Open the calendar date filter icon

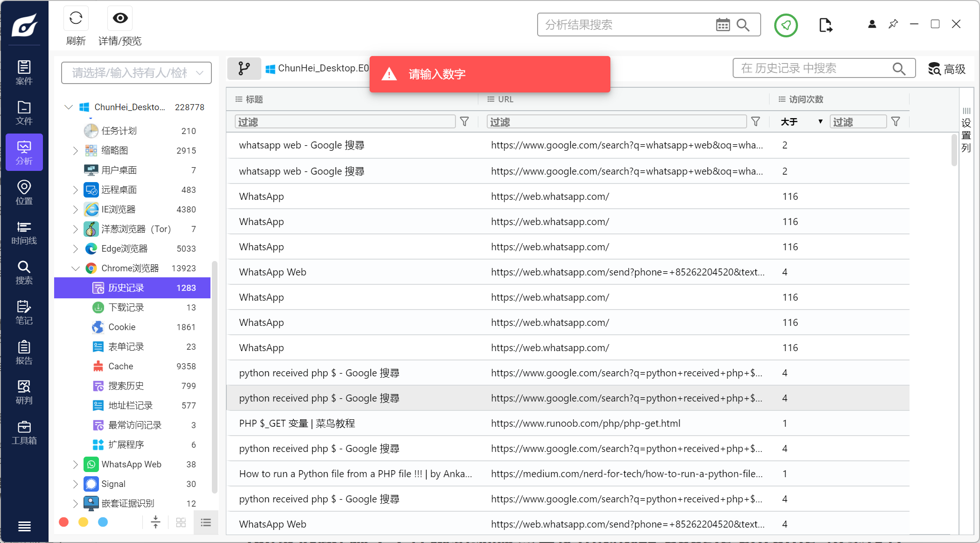point(722,25)
